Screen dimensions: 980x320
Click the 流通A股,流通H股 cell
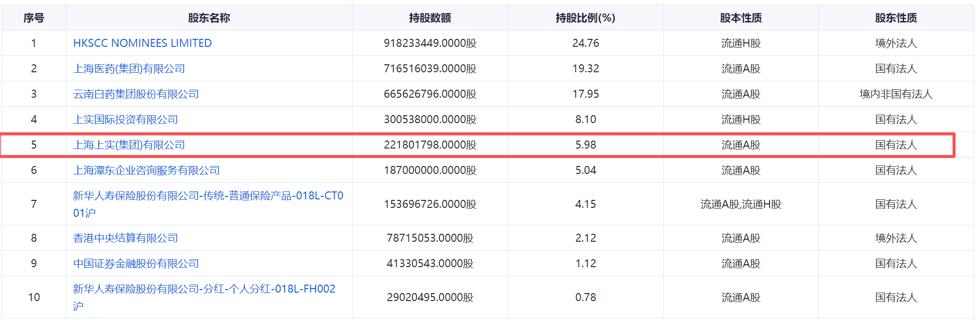pyautogui.click(x=741, y=204)
